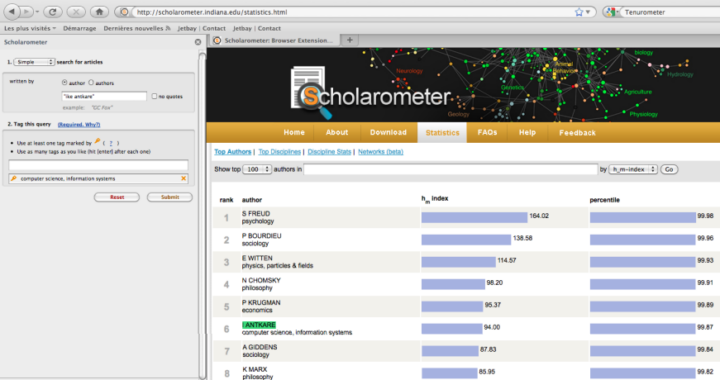This screenshot has height=380, width=720.
Task: Bookmark page with the star icon
Action: click(x=579, y=12)
